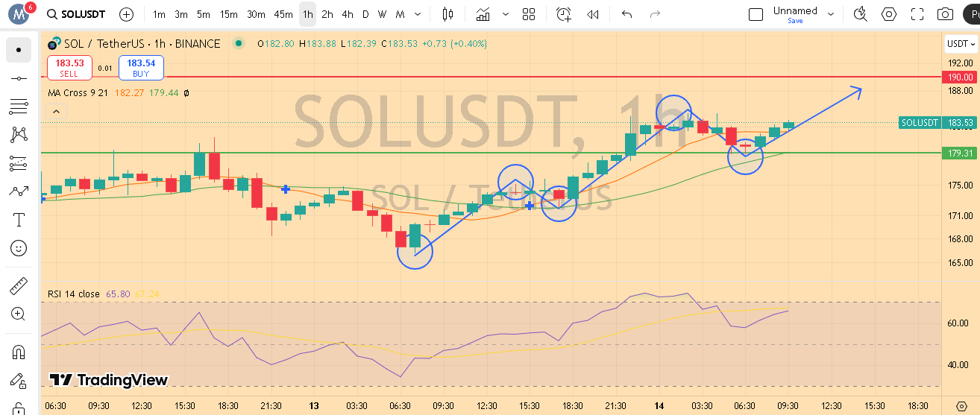Select the XABCD patterns tool
The height and width of the screenshot is (415, 980).
19,135
